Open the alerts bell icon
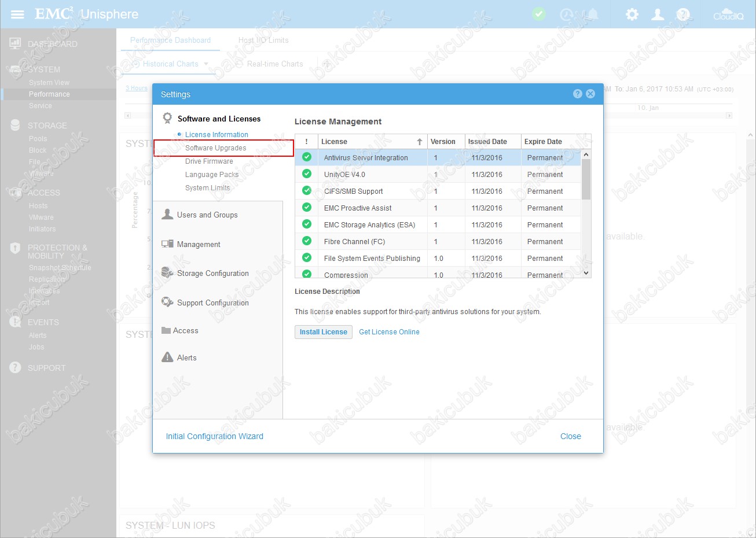Screen dimensions: 756x538 click(593, 14)
